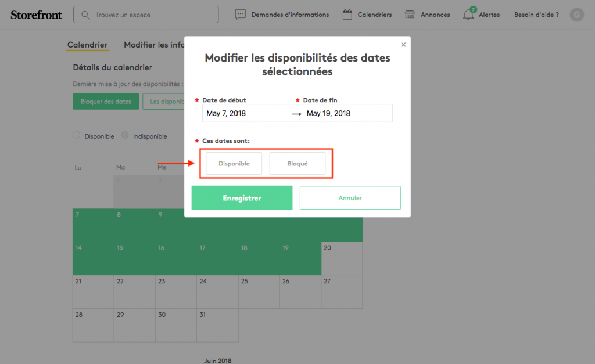The width and height of the screenshot is (595, 364).
Task: Select the Indisponible legend radio
Action: point(126,136)
